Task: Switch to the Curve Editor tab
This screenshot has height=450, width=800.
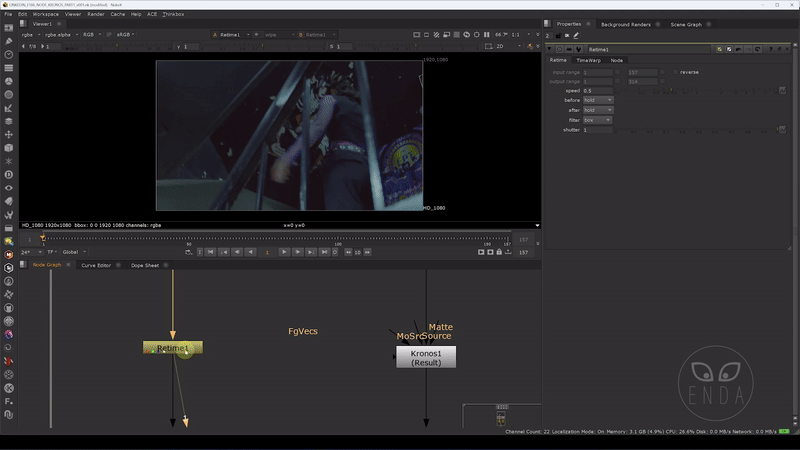Action: 96,265
